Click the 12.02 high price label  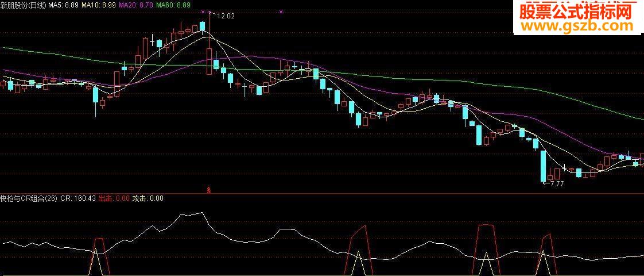[225, 17]
